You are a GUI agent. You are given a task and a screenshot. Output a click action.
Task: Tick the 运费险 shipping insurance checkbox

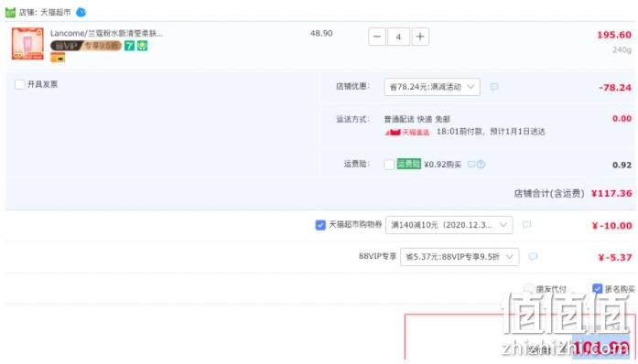click(389, 165)
